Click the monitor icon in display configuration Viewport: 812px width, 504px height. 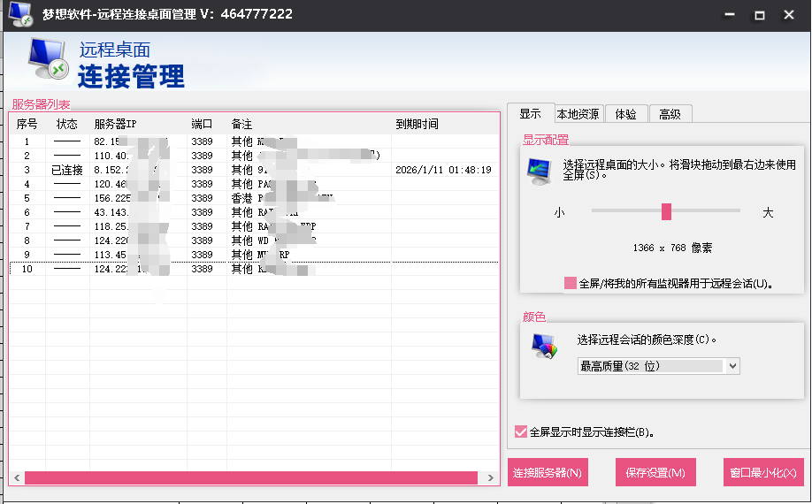(x=539, y=170)
